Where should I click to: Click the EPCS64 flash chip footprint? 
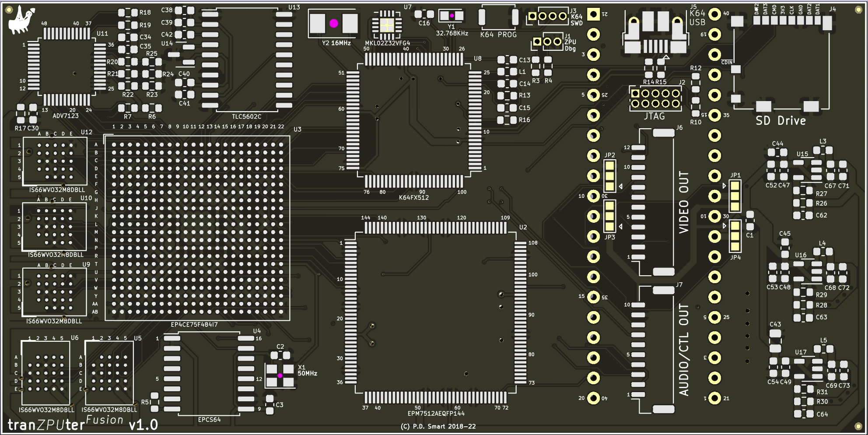[x=209, y=374]
